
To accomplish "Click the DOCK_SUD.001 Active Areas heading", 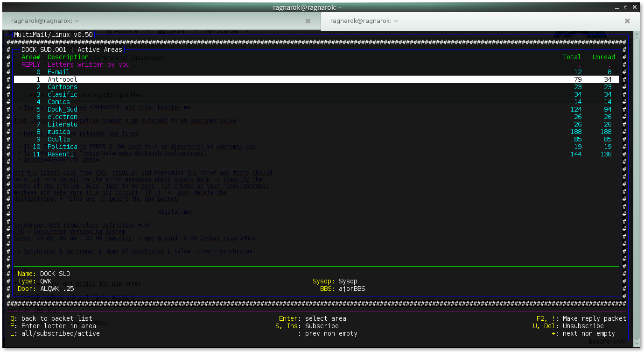I will pos(72,50).
